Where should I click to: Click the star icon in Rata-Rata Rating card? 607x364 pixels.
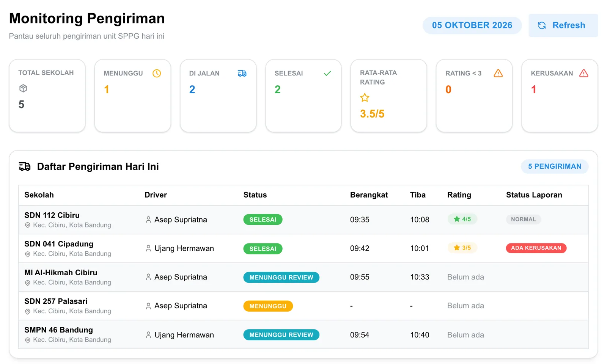point(365,98)
